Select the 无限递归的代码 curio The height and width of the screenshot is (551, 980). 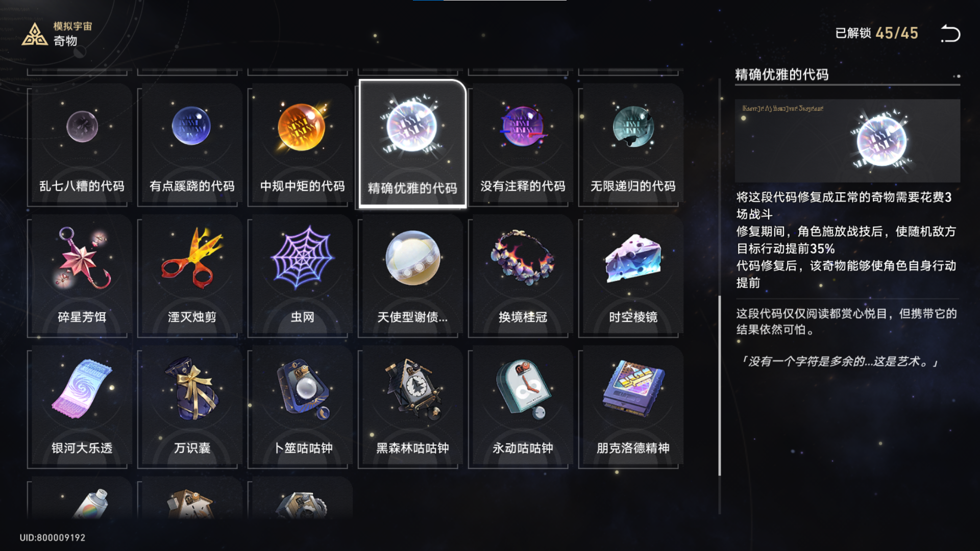coord(633,144)
